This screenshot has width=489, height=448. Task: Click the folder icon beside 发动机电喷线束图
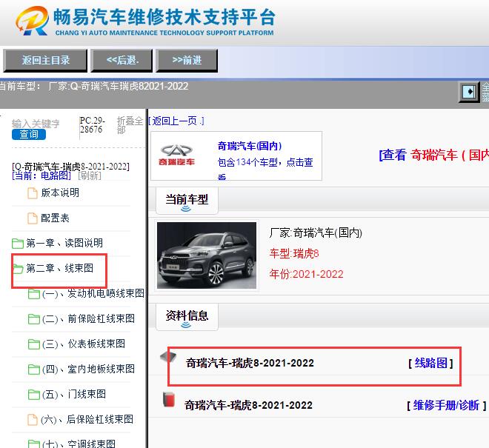[x=33, y=294]
